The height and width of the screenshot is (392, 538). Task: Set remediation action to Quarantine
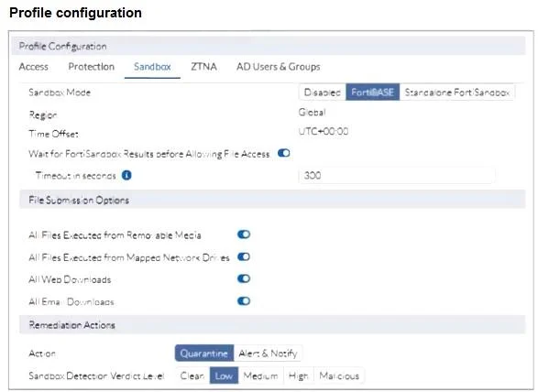coord(204,354)
